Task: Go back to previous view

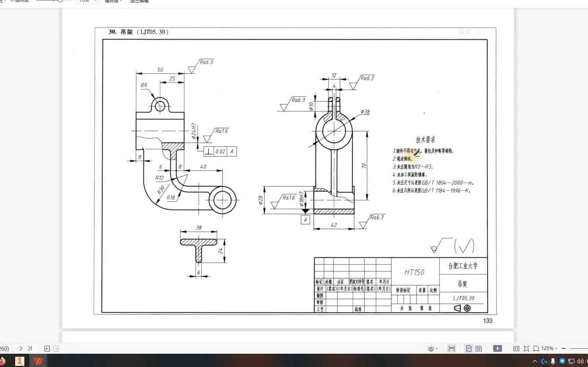Action: click(47, 348)
